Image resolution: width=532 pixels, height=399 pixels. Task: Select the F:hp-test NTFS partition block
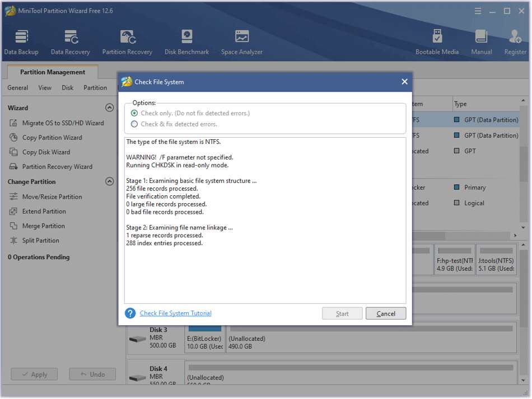coord(455,259)
